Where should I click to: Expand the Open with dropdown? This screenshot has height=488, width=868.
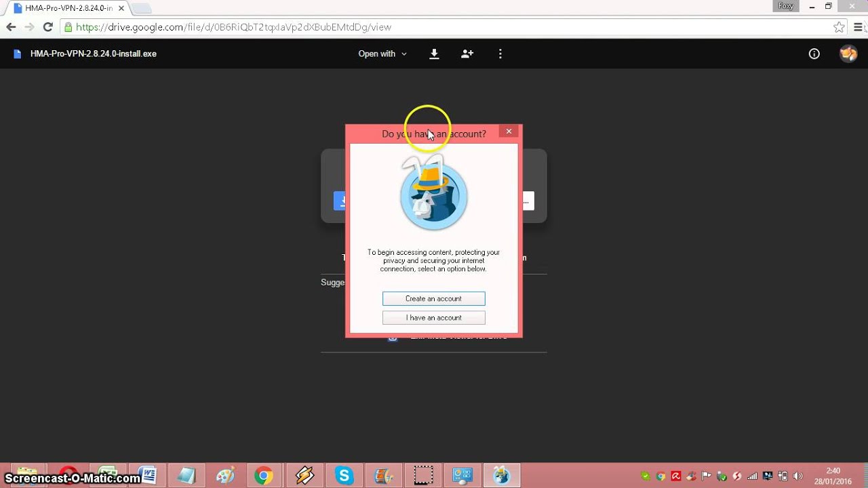382,54
